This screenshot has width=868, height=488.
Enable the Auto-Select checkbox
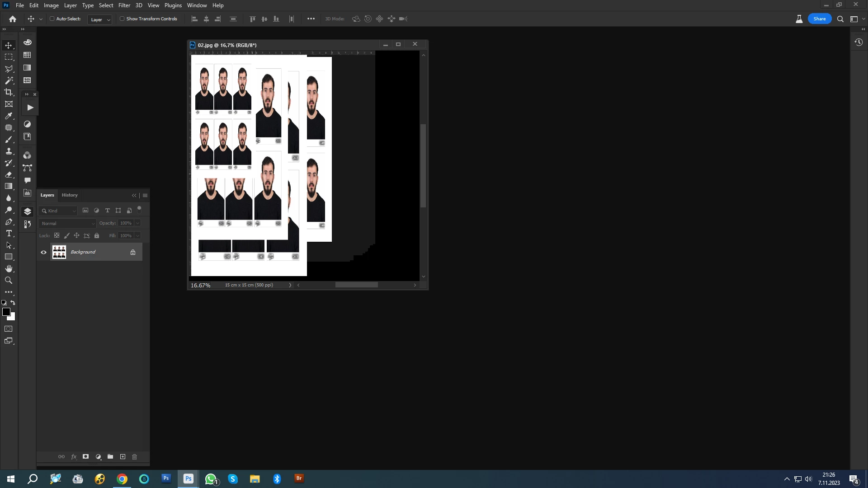pyautogui.click(x=52, y=19)
